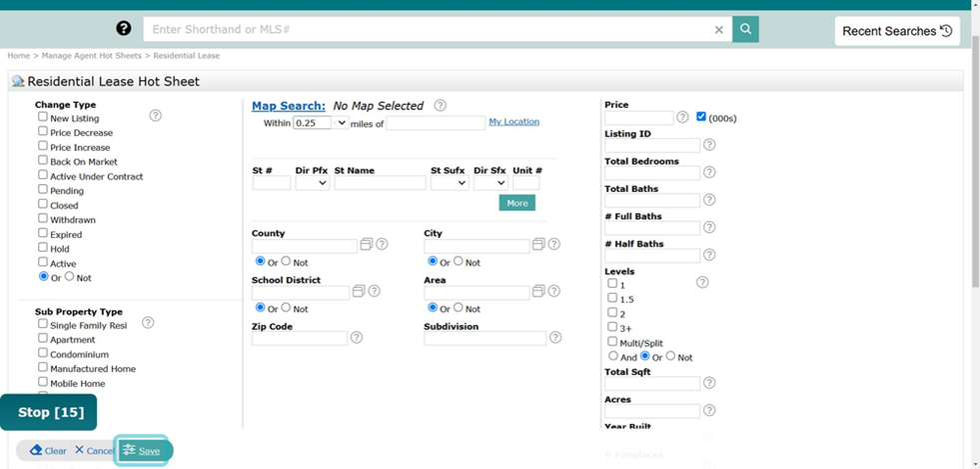
Task: Open School District picker list icon
Action: [359, 291]
